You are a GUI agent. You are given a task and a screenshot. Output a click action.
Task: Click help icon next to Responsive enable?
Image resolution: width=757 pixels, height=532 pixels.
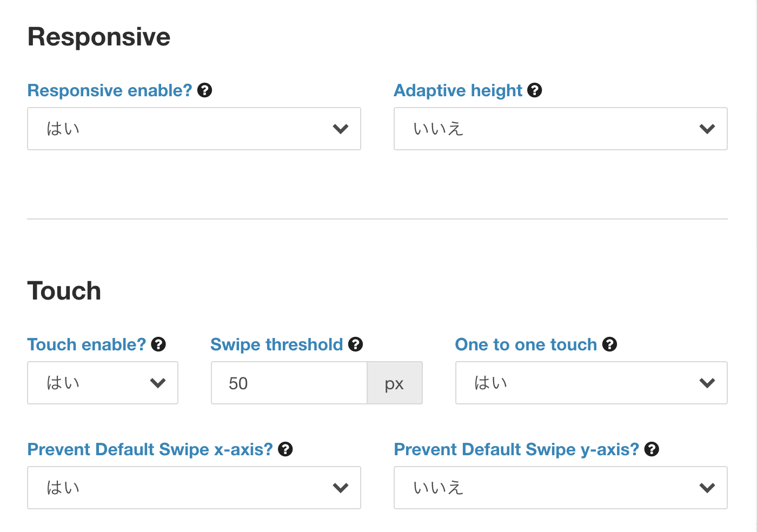tap(204, 90)
